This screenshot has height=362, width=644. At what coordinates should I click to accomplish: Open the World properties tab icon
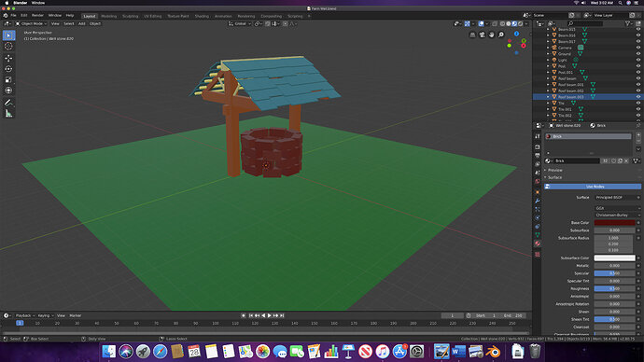(538, 181)
